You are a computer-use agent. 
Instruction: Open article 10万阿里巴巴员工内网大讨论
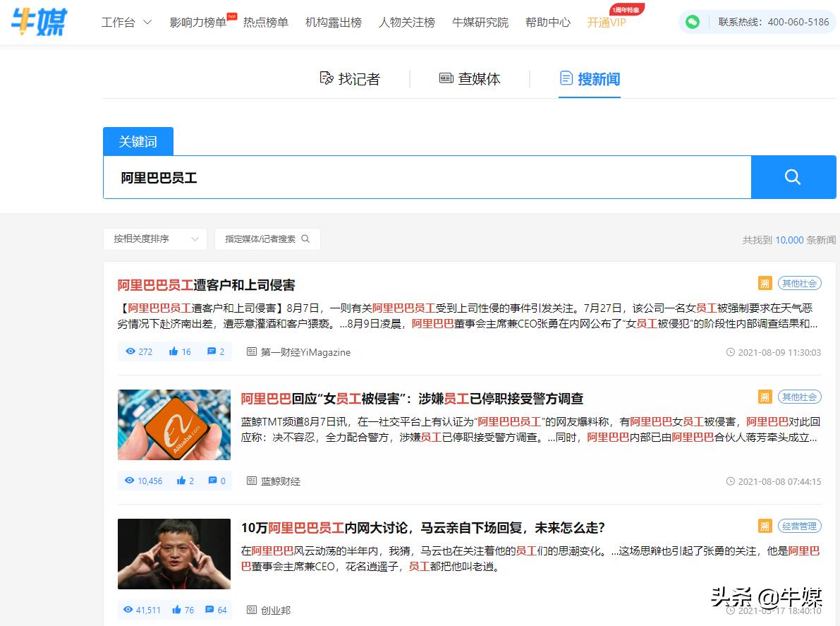pyautogui.click(x=422, y=527)
